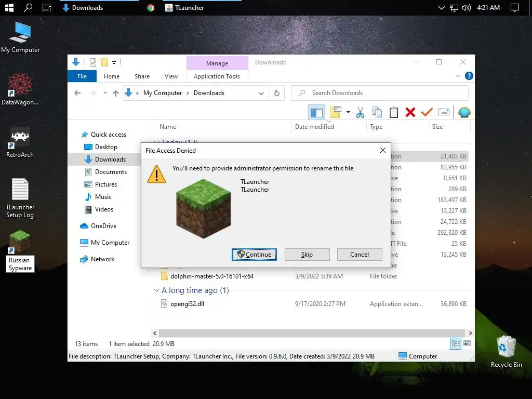Open taskbar search magnifier

point(28,7)
